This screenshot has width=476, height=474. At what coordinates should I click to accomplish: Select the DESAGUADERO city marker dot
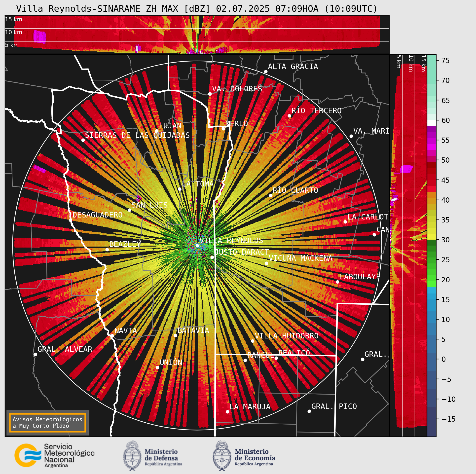pos(70,220)
